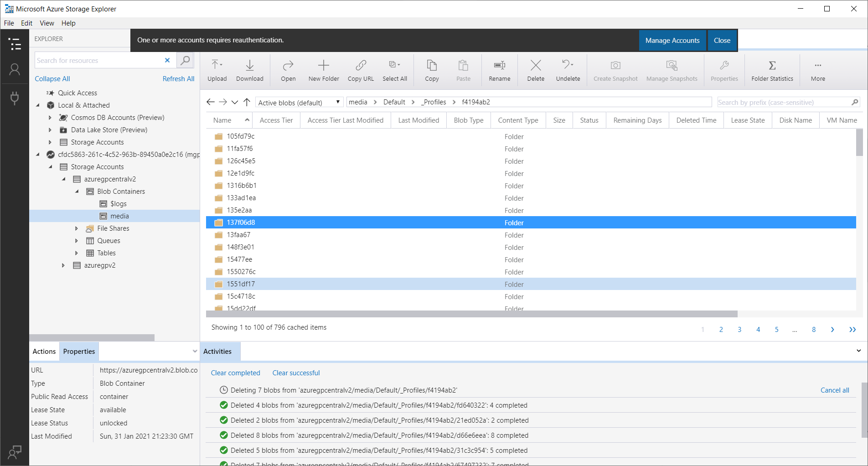Expand the Queues node
The width and height of the screenshot is (868, 466).
[x=77, y=241]
